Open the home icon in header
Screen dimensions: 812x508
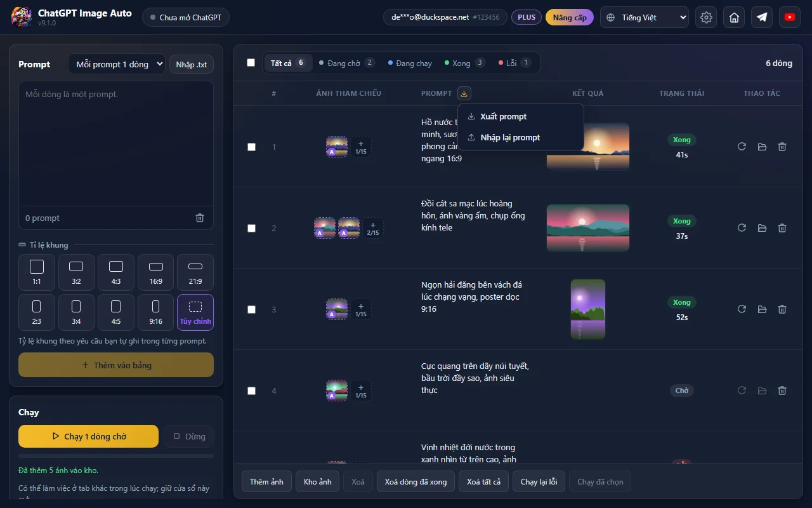pyautogui.click(x=734, y=18)
